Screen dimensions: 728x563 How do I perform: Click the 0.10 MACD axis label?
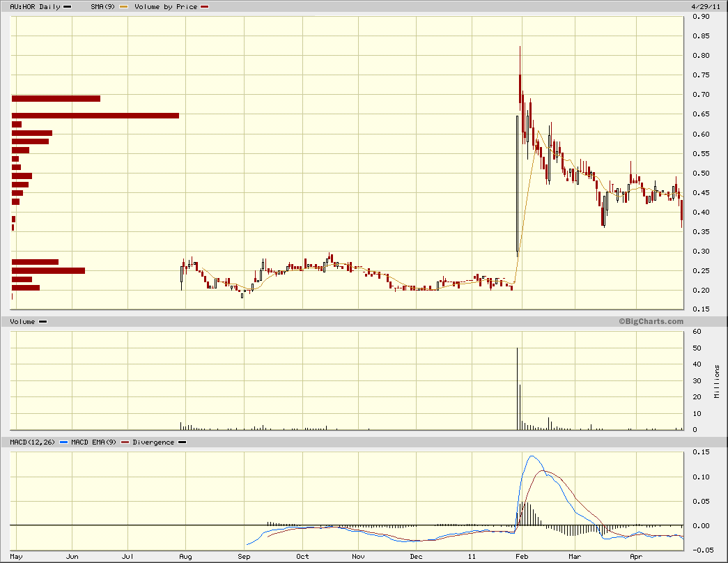(x=701, y=477)
